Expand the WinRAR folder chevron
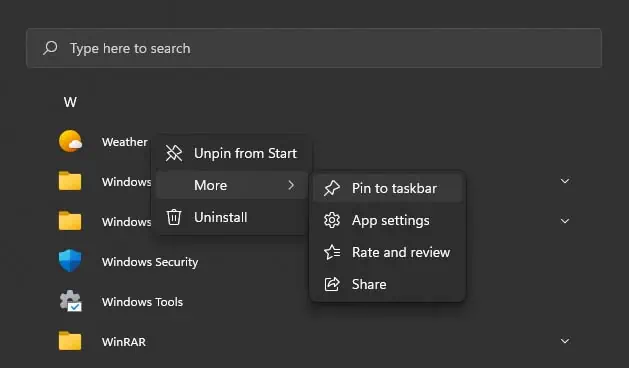Screen dimensions: 629x368 tap(565, 341)
